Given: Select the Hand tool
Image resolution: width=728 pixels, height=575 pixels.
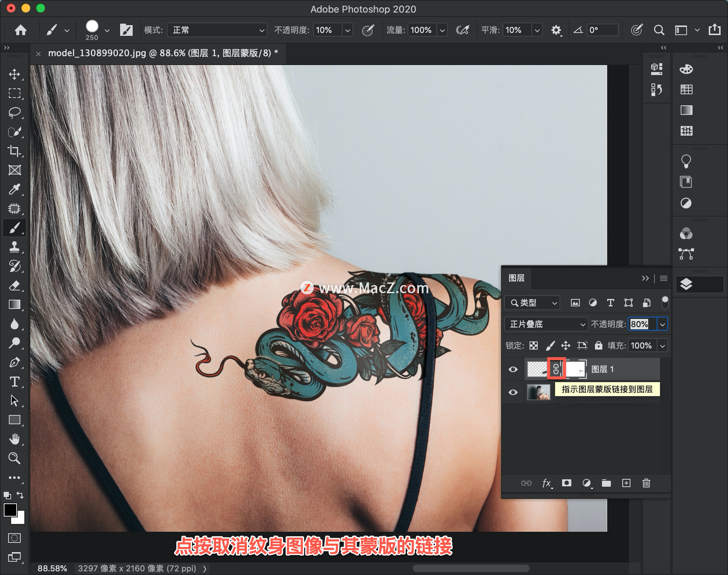Looking at the screenshot, I should coord(14,439).
